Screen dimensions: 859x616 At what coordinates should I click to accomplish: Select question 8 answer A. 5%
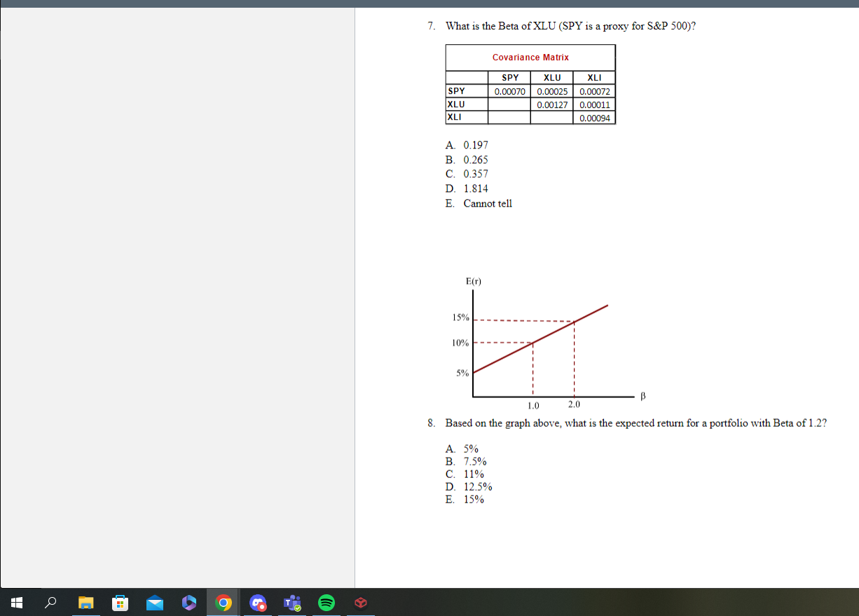pos(462,449)
